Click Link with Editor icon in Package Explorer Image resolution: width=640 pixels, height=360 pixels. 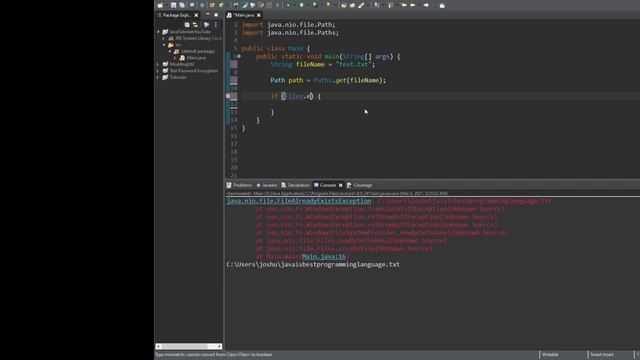coord(196,24)
